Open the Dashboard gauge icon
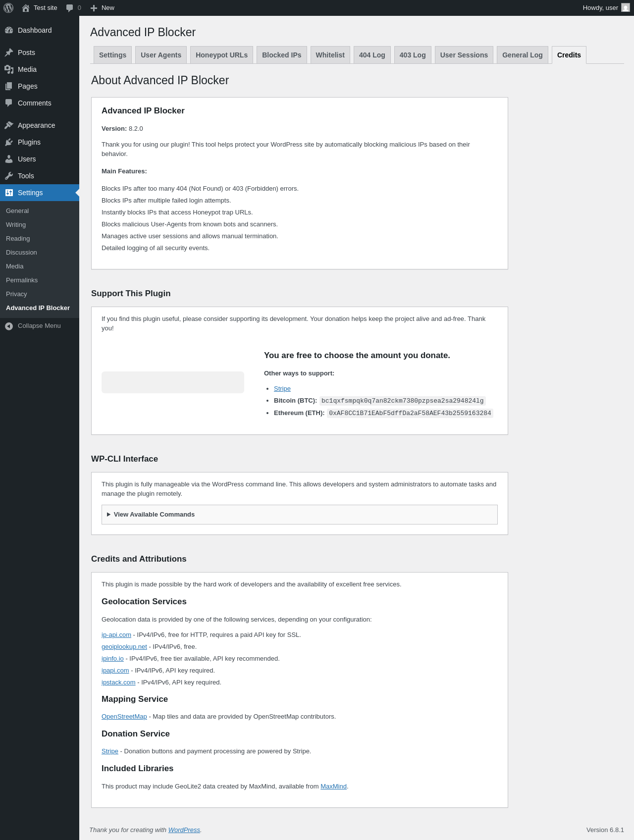 (x=9, y=30)
